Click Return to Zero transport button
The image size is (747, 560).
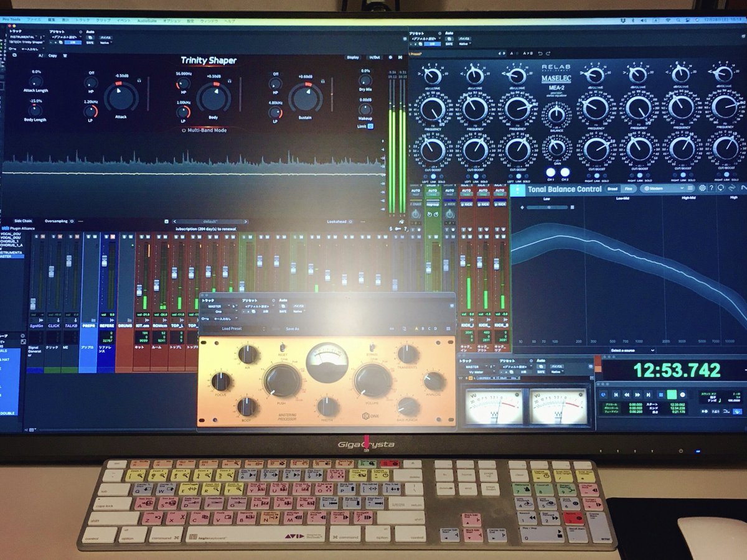(616, 394)
